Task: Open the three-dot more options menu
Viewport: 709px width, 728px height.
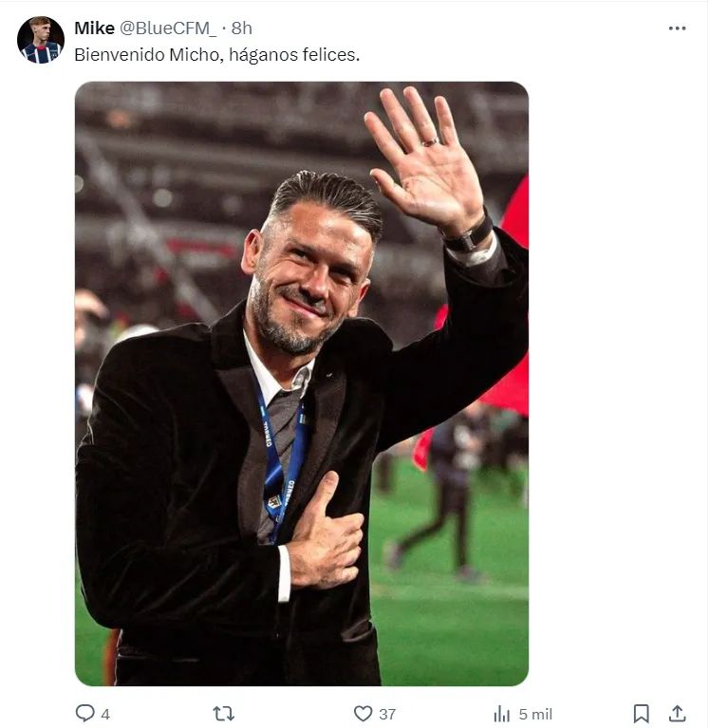Action: [677, 28]
